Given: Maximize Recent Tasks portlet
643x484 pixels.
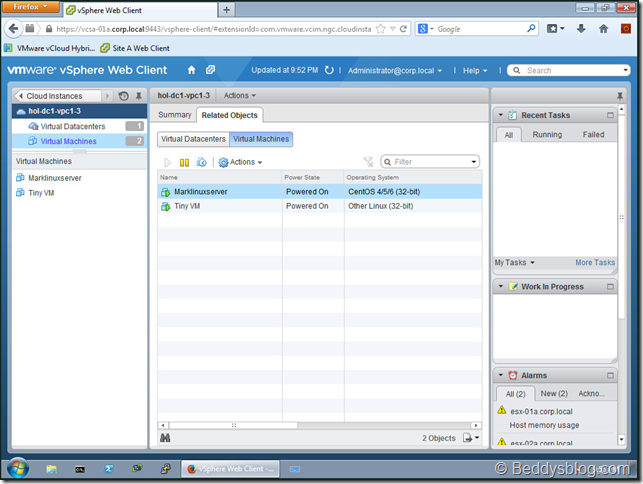Looking at the screenshot, I should (610, 115).
